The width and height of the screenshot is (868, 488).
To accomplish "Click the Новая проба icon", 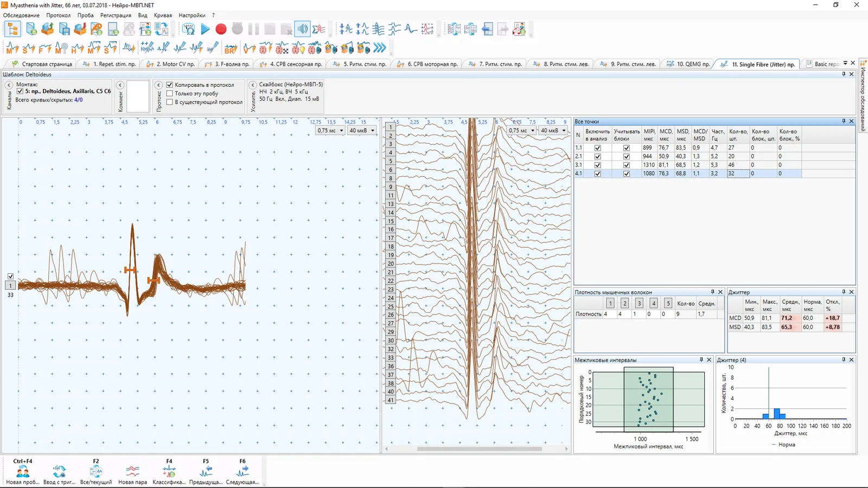I will (x=23, y=471).
